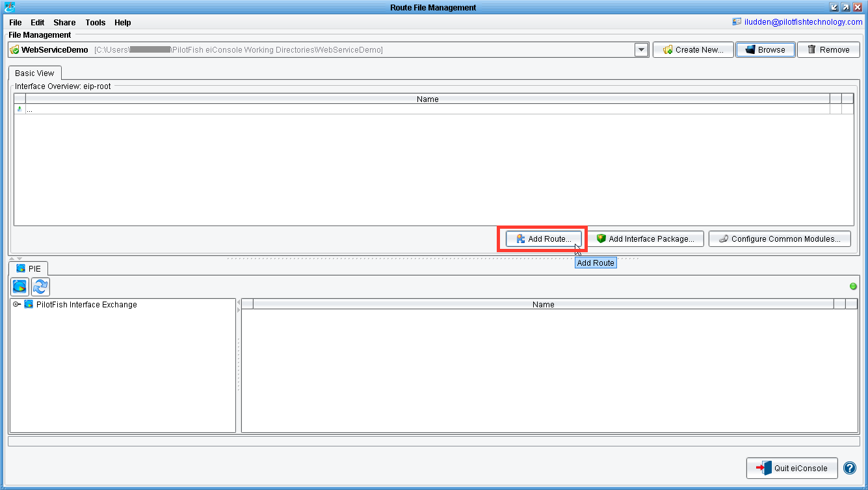Click the green connection status indicator
The height and width of the screenshot is (490, 868).
853,287
